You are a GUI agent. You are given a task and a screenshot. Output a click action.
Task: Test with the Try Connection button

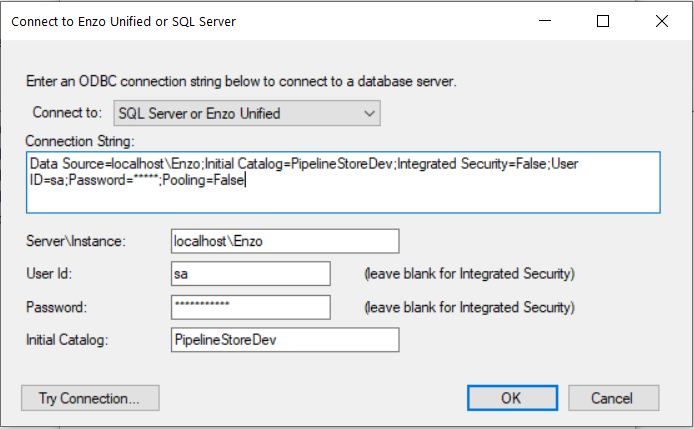pos(90,398)
